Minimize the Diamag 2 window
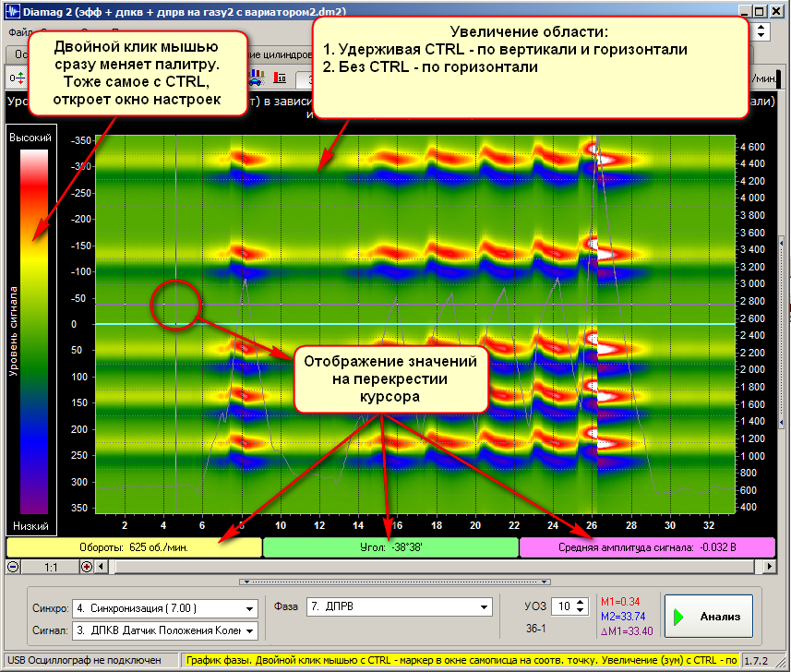Screen dimensions: 791x672 pyautogui.click(x=746, y=11)
